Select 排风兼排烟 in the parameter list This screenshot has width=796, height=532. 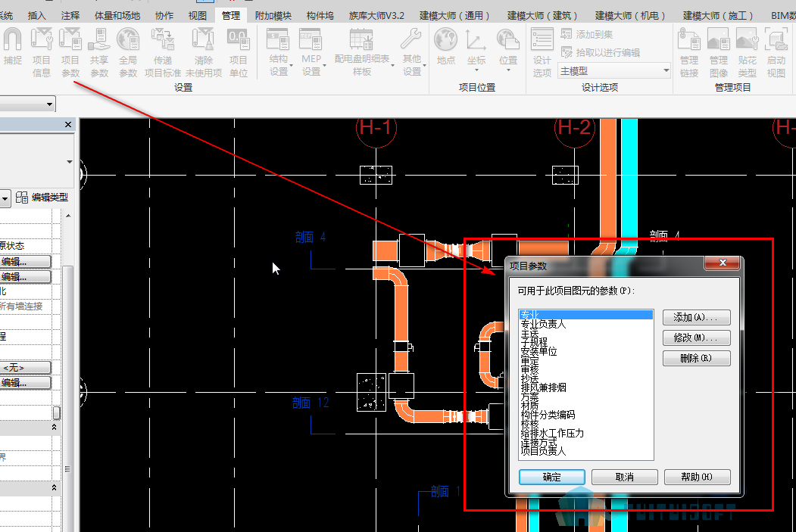pos(543,387)
